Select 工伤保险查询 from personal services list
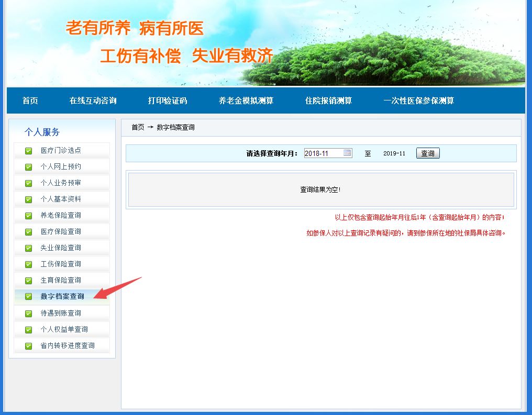 (61, 264)
